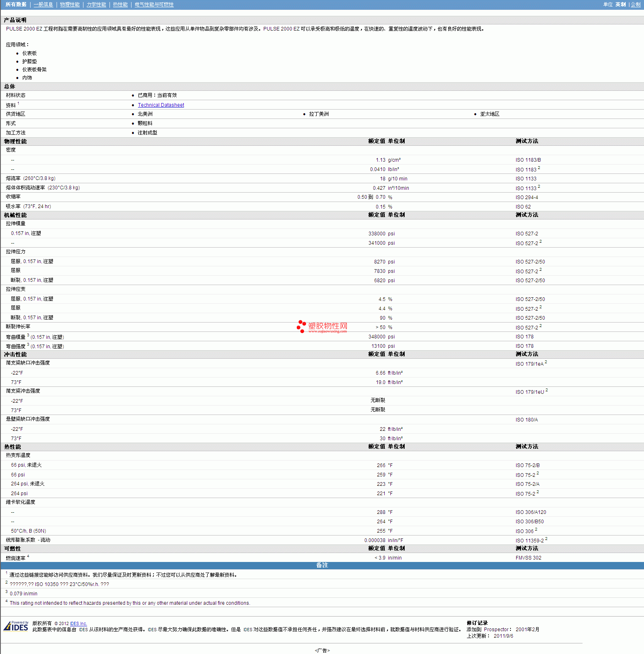
Task: Click the ISO 306/A120 test method
Action: tap(531, 512)
